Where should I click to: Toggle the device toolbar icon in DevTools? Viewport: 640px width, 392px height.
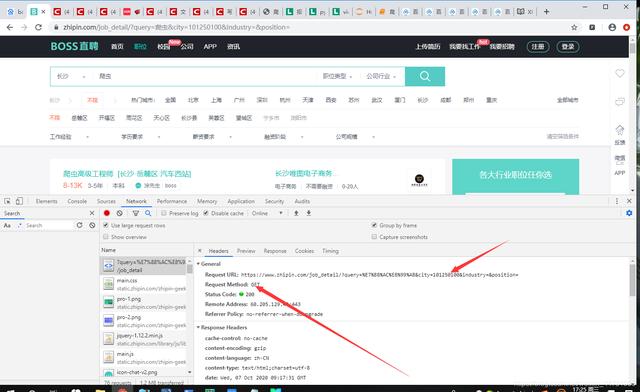point(19,201)
